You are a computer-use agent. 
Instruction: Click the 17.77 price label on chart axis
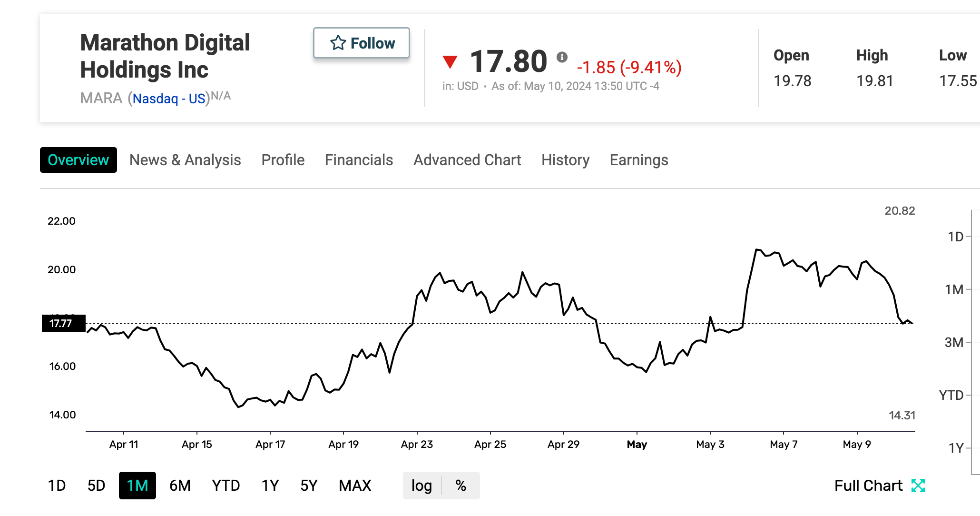click(x=63, y=323)
